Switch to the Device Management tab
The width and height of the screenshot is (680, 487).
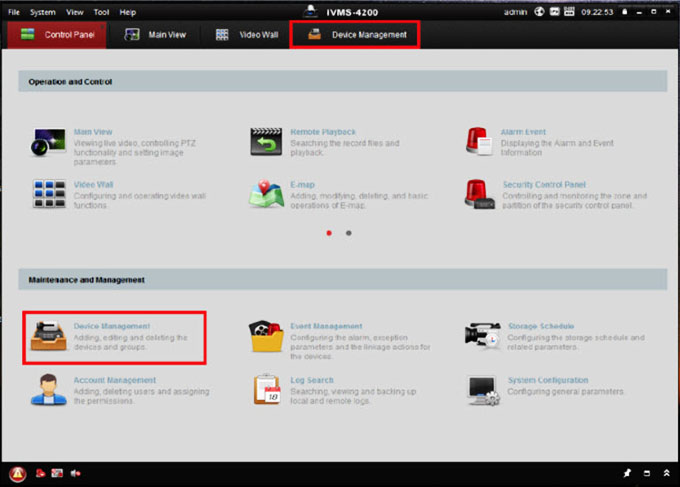click(355, 34)
